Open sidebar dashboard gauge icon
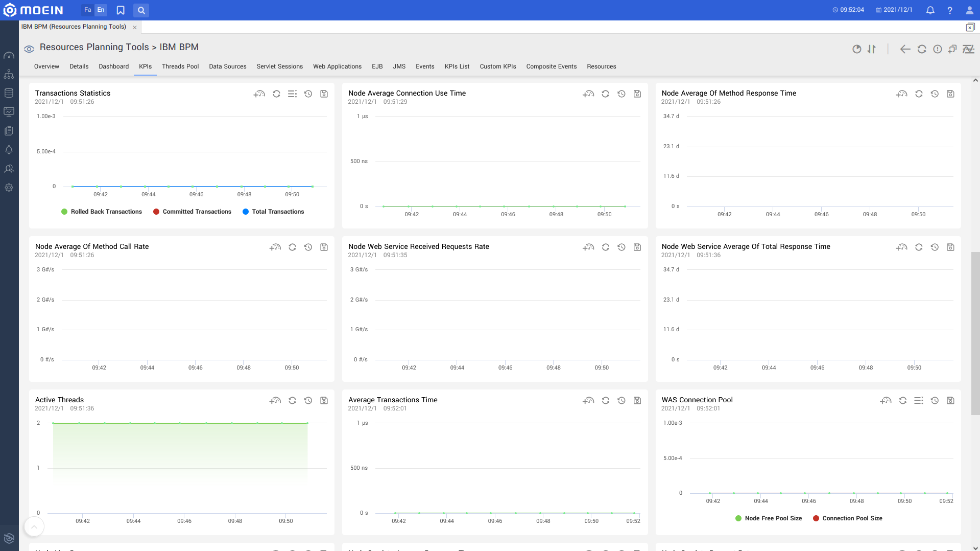The width and height of the screenshot is (980, 551). point(9,55)
